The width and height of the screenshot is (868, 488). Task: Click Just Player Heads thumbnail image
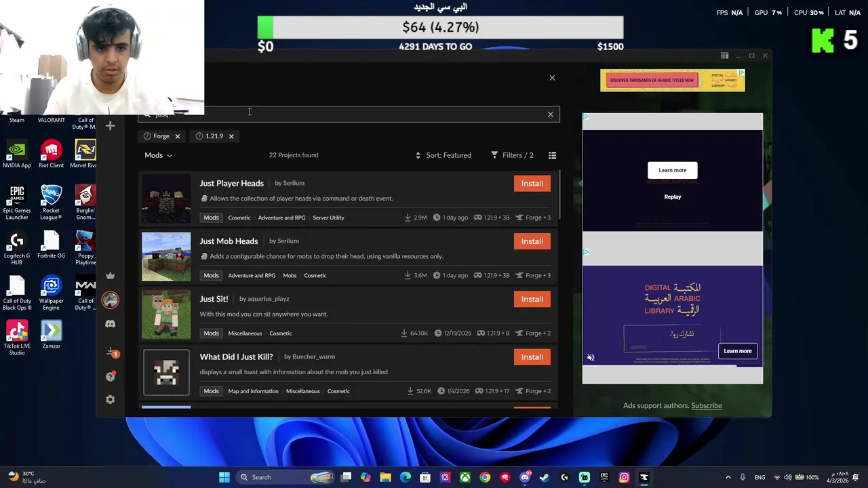coord(166,199)
